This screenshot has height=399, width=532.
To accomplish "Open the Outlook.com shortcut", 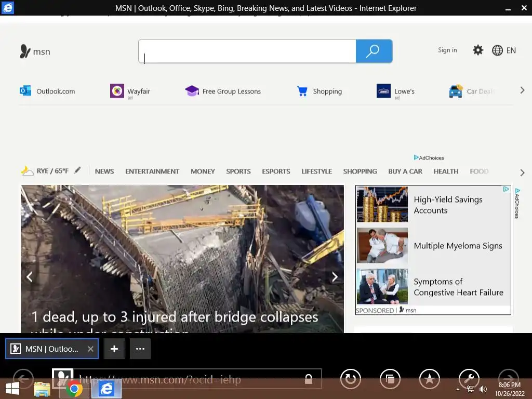I will (x=47, y=91).
